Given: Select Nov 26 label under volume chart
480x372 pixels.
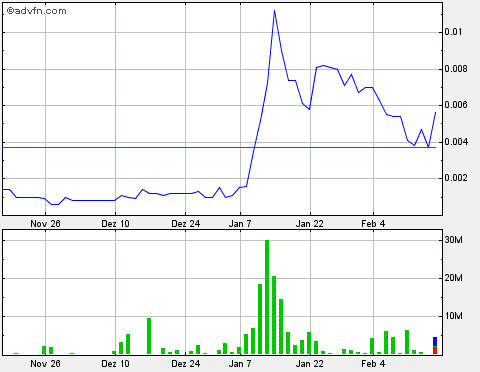Looking at the screenshot, I should 45,364.
